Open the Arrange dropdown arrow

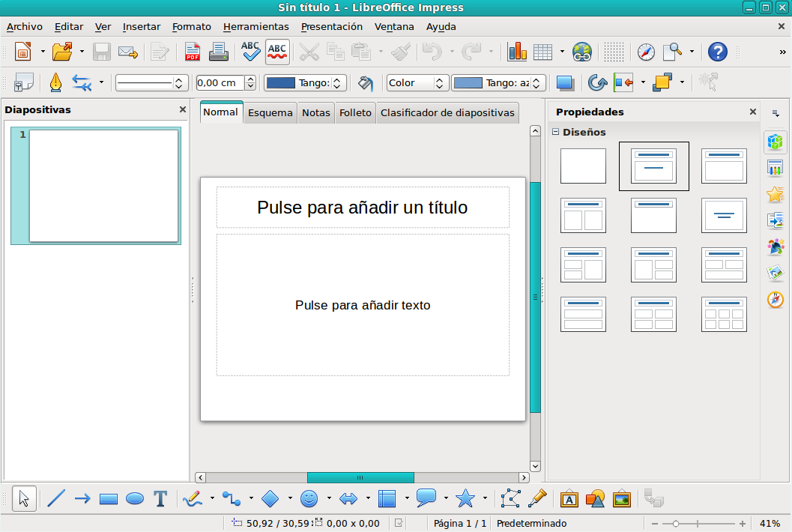point(682,82)
